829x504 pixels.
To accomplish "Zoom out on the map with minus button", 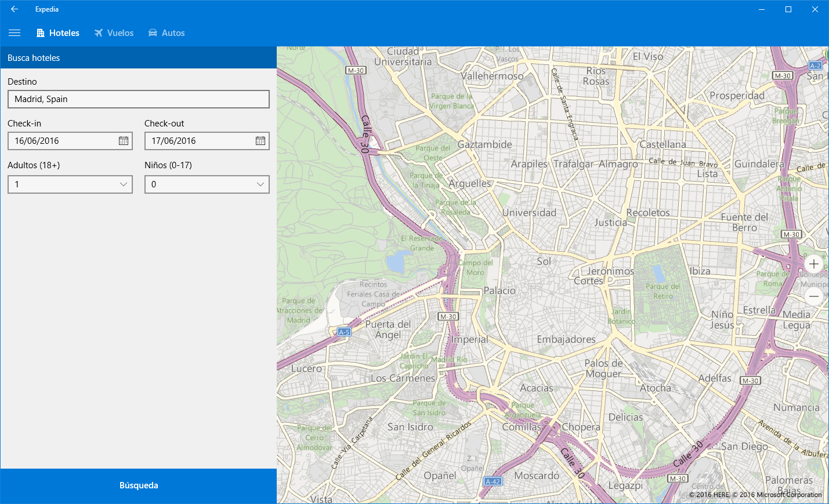I will (814, 296).
